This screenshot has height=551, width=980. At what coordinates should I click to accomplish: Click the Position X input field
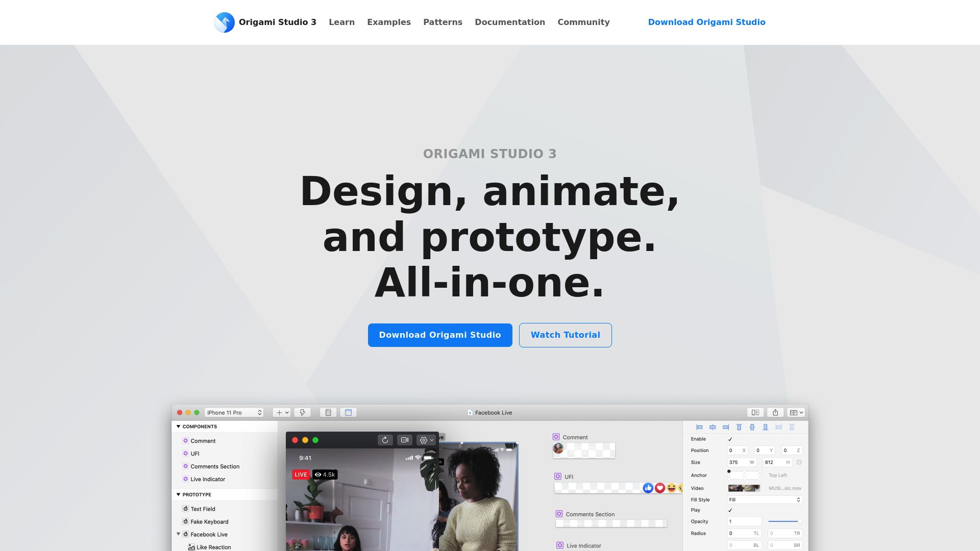[738, 450]
